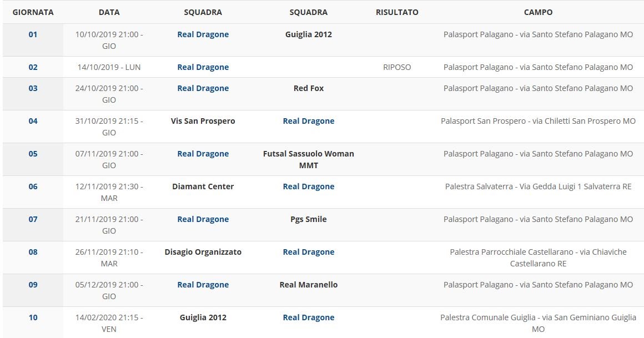
Task: Open Real Dragone link in giornata 01
Action: (x=203, y=34)
